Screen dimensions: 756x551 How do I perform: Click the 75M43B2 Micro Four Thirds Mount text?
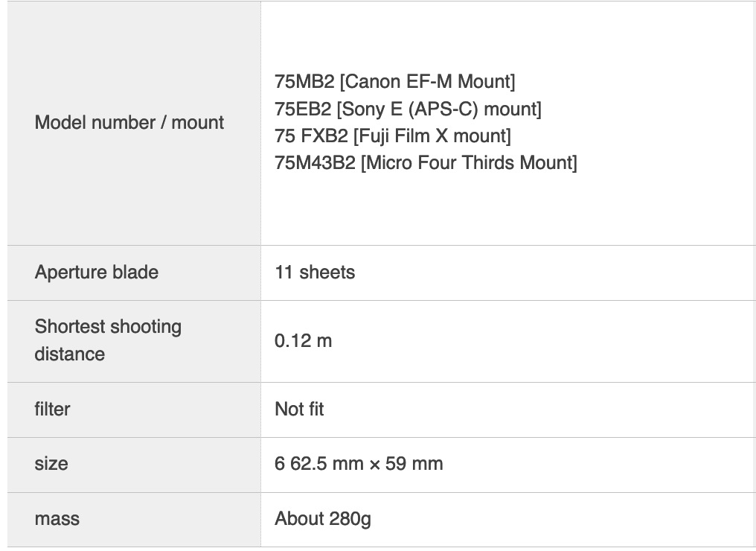point(426,163)
